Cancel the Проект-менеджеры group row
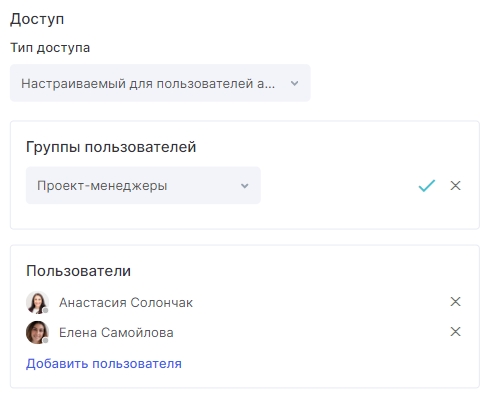The image size is (492, 405). click(455, 186)
